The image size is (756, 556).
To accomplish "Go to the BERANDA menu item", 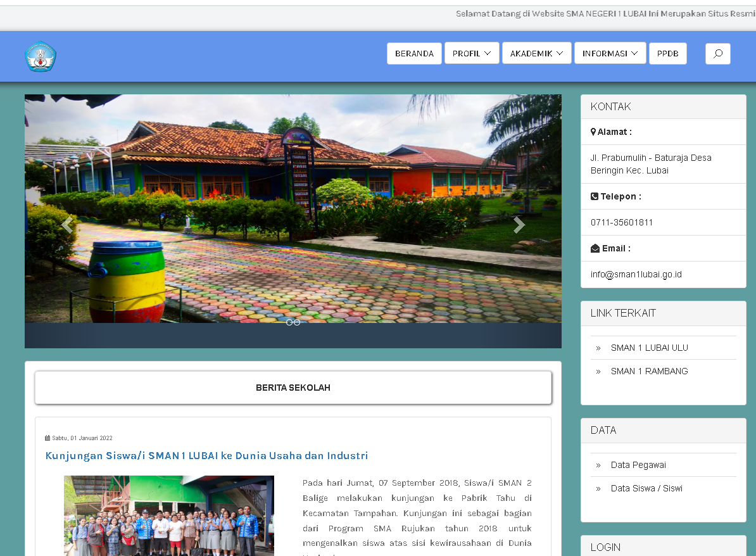I will 414,54.
